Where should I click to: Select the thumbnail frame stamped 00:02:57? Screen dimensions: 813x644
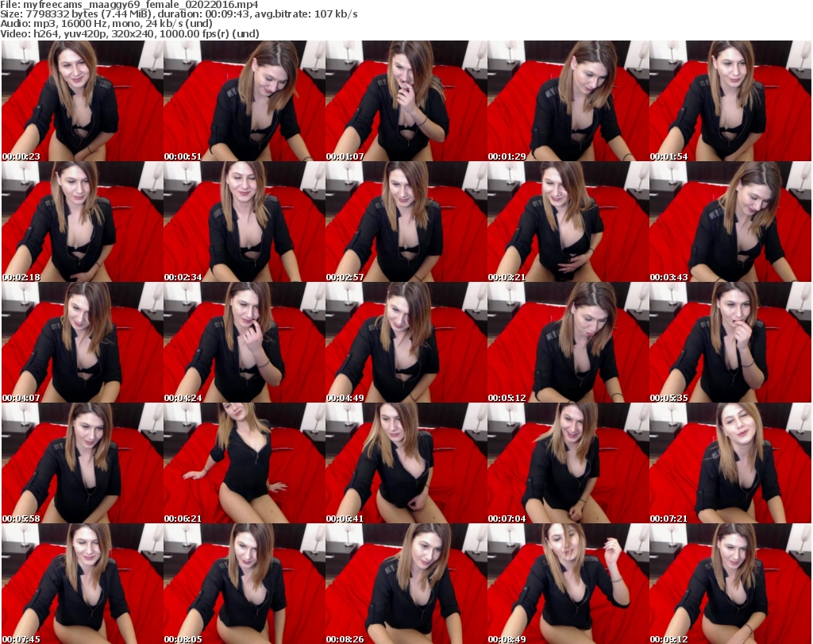tap(406, 222)
